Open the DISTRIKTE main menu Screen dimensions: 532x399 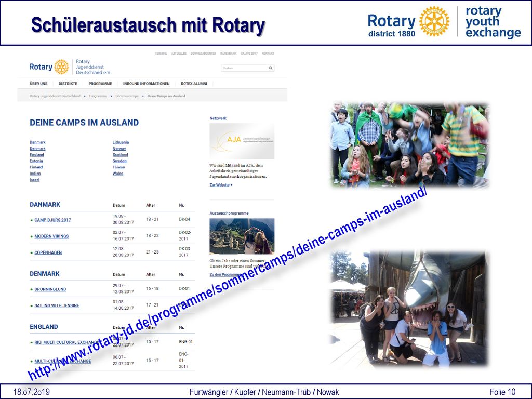[x=68, y=84]
